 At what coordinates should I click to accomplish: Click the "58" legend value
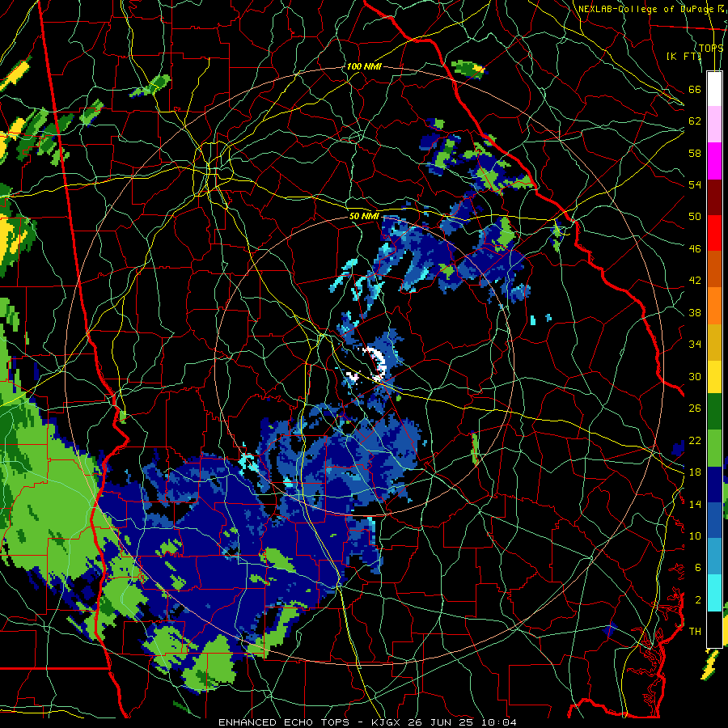(695, 153)
